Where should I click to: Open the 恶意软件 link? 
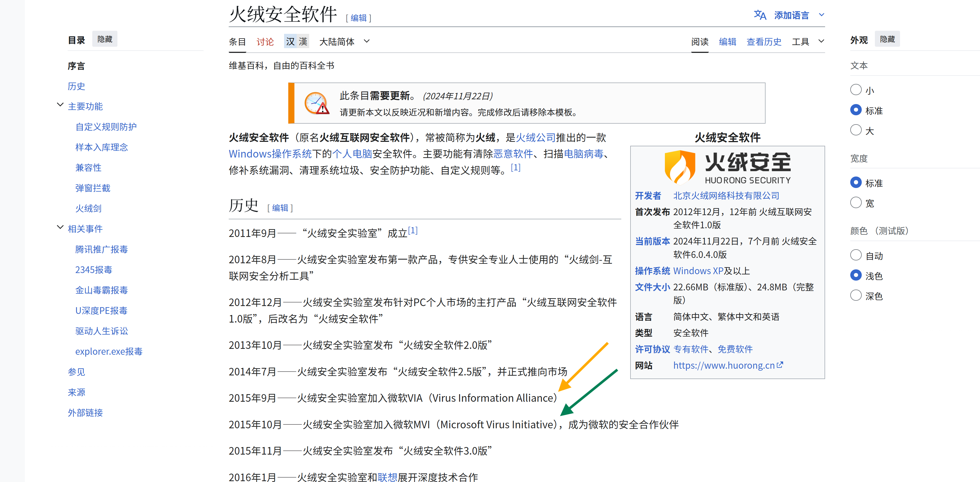pyautogui.click(x=513, y=153)
